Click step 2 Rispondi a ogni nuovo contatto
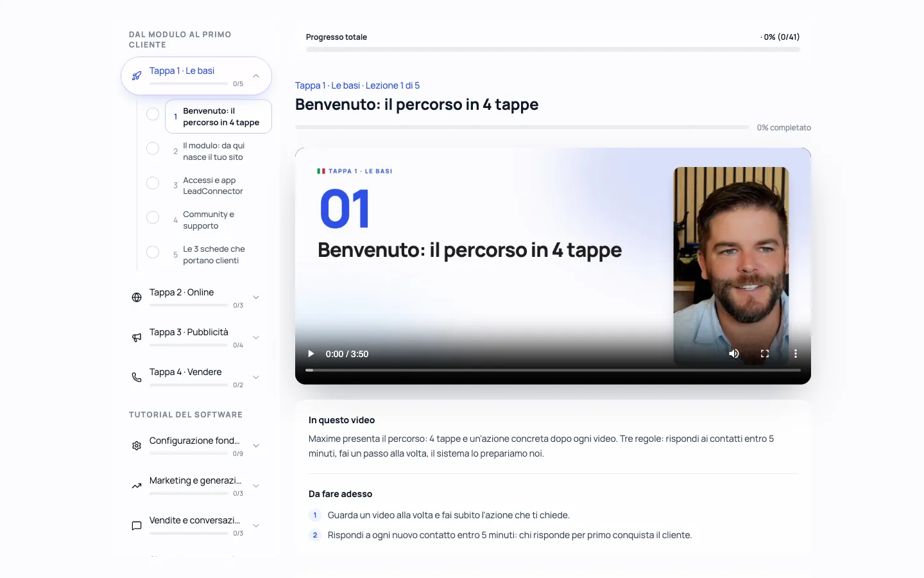The image size is (924, 578). (x=509, y=535)
